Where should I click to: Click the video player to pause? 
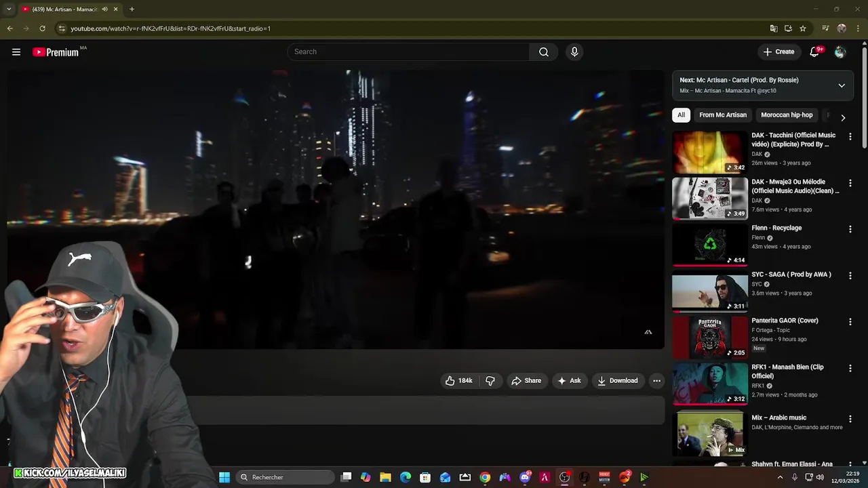coord(336,209)
